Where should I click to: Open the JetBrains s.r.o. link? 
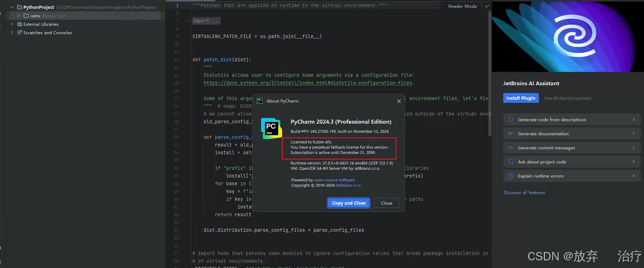348,185
